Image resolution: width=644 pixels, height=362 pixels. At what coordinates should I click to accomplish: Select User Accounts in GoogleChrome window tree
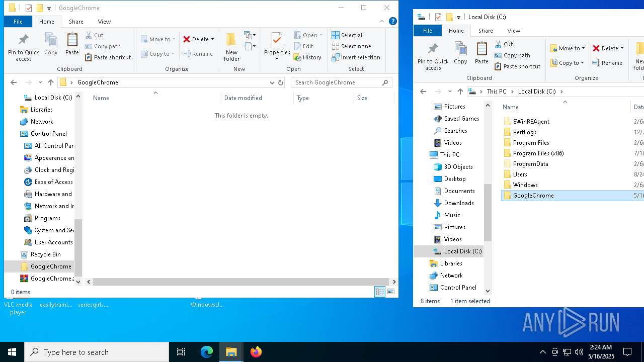[x=53, y=242]
